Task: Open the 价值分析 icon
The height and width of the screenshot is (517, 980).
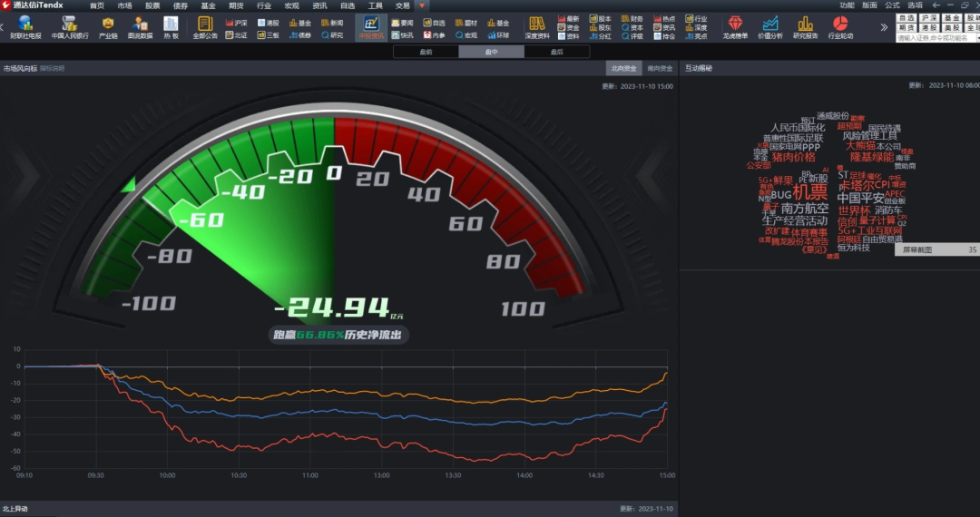Action: tap(770, 27)
